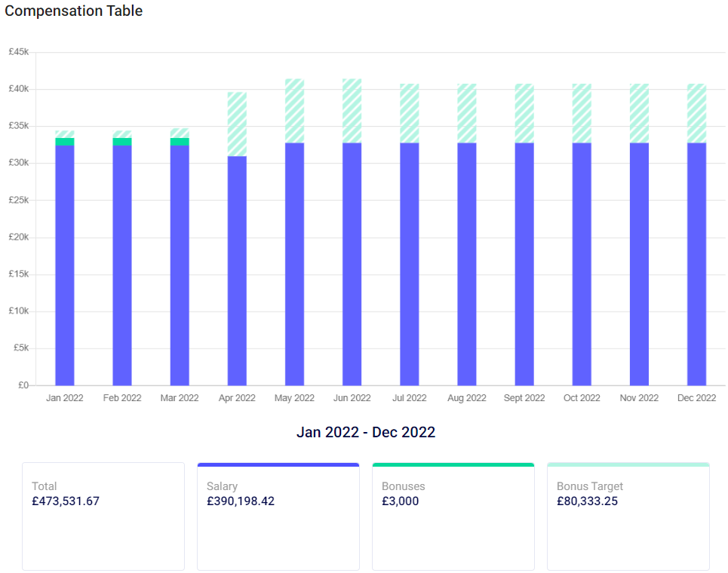Select the green bonus segment on Feb 2022 bar
Viewport: 728px width, 573px height.
click(x=122, y=142)
